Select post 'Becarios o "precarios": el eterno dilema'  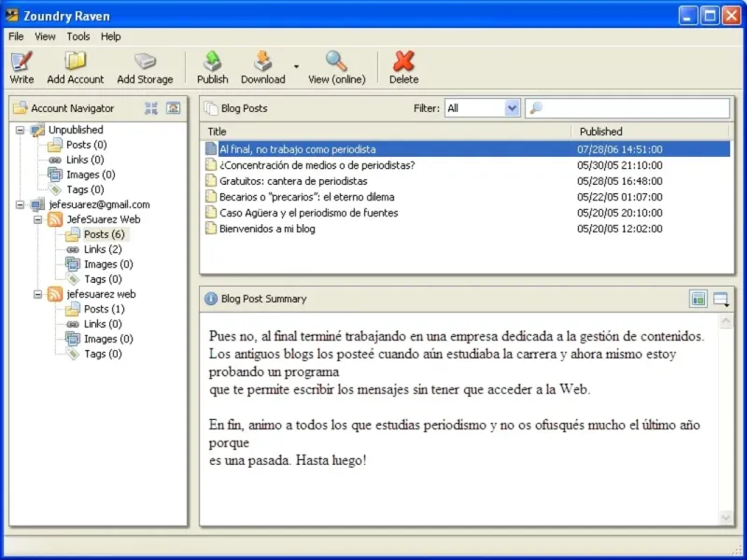[307, 197]
